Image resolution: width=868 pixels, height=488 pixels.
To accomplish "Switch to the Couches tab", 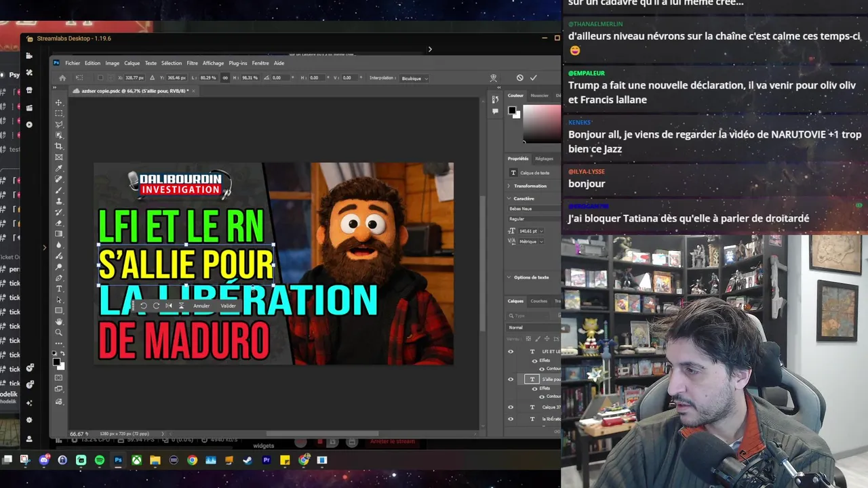I will pyautogui.click(x=539, y=301).
